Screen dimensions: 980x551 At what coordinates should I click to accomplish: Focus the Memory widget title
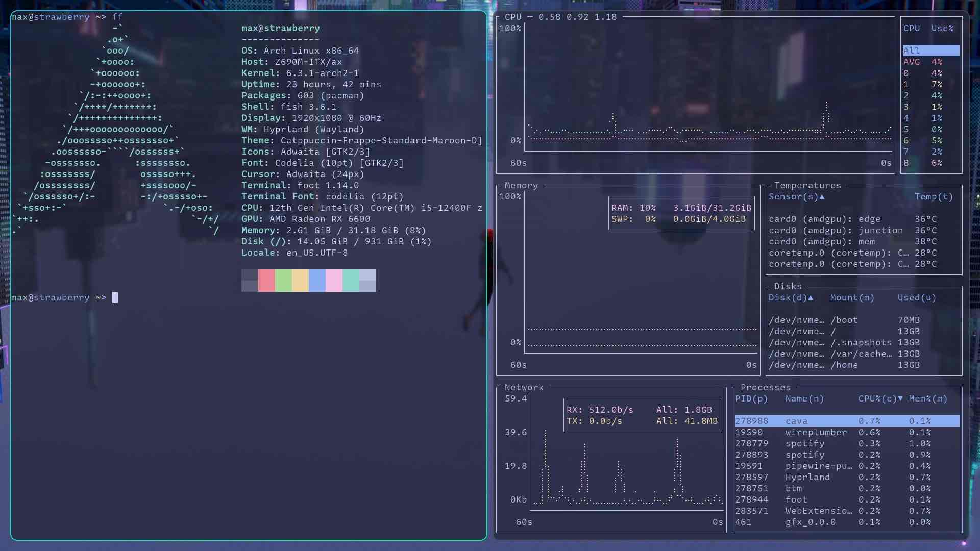tap(521, 185)
